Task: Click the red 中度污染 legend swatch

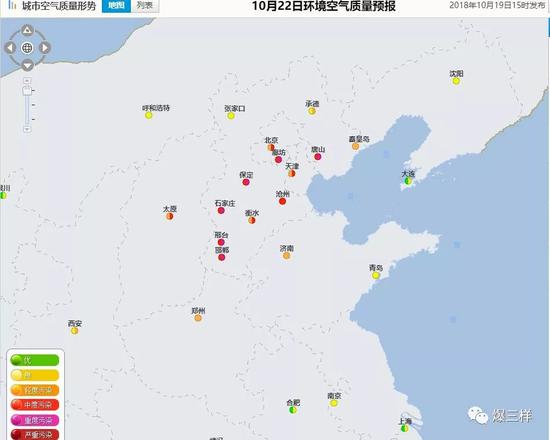Action: (35, 405)
